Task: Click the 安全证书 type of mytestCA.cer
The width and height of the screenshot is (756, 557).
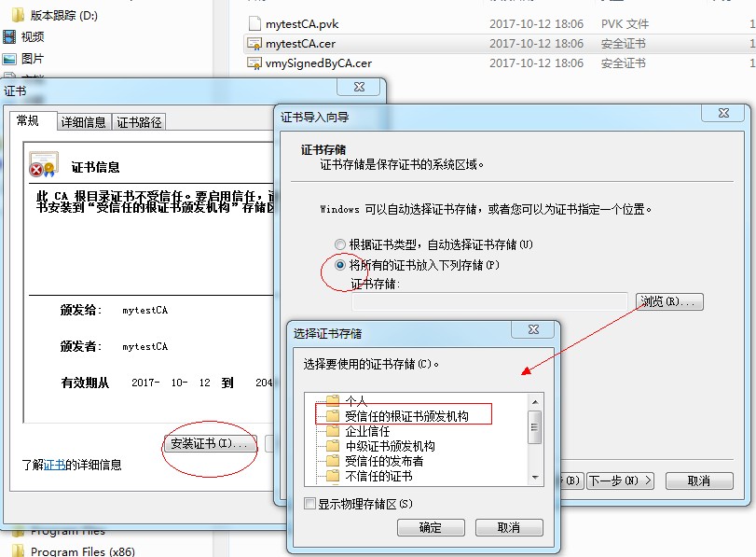Action: [623, 44]
